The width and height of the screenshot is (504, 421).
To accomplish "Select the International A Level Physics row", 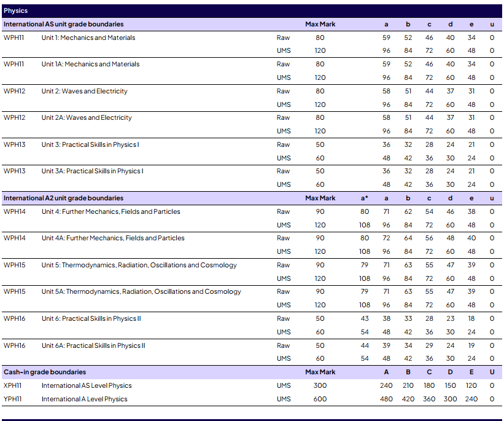I will coord(85,399).
